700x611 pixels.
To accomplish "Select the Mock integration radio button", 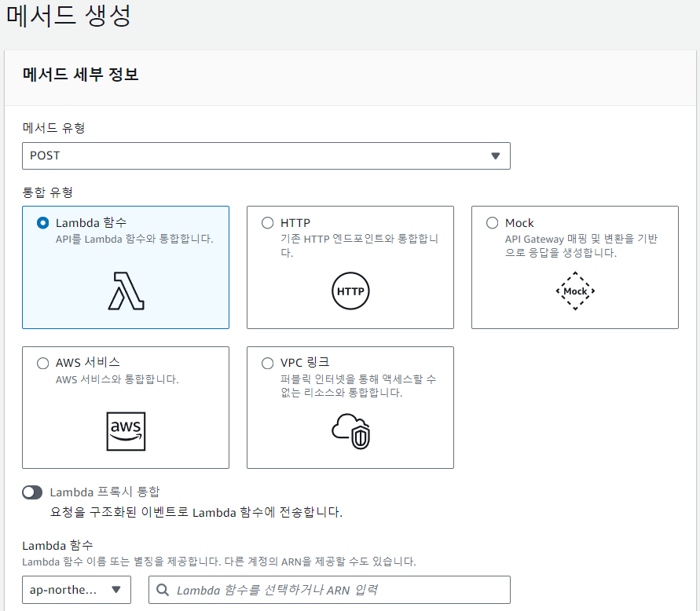I will 492,223.
